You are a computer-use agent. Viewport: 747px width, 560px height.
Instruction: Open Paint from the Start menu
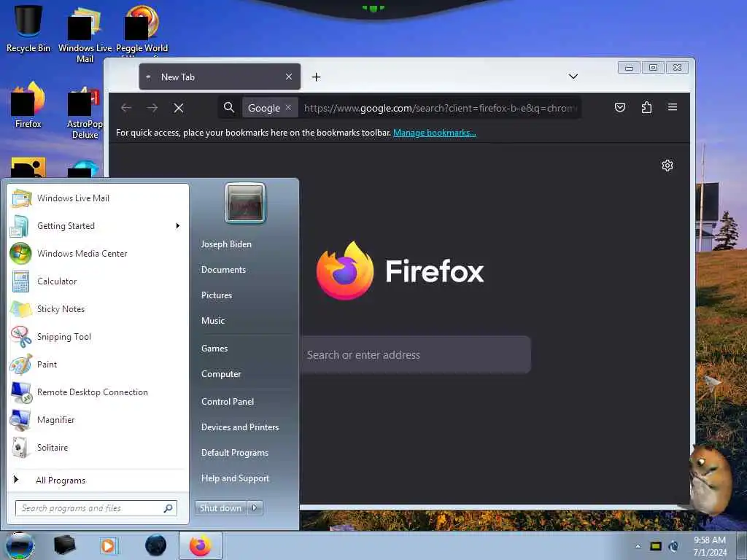click(x=98, y=365)
